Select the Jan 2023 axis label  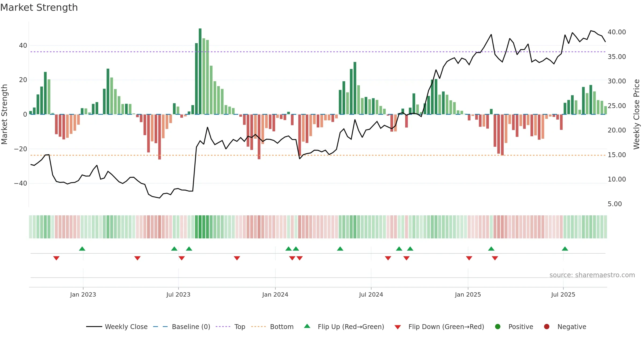click(83, 295)
